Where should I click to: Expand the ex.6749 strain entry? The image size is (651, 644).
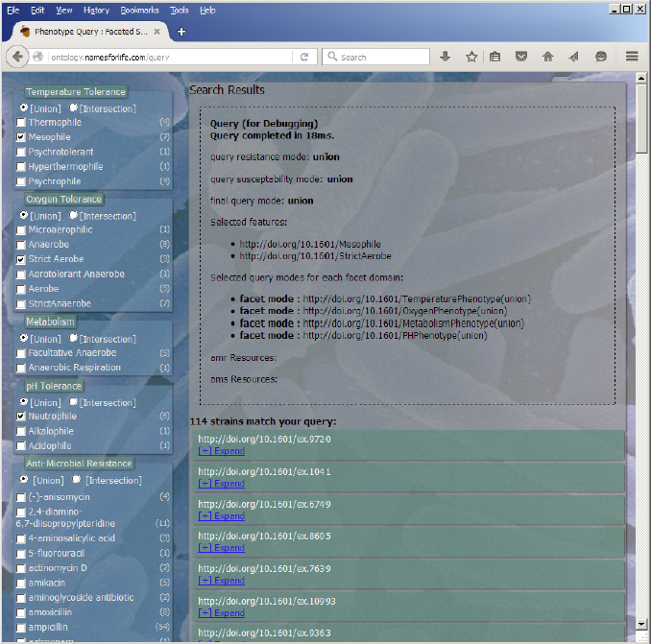(221, 515)
